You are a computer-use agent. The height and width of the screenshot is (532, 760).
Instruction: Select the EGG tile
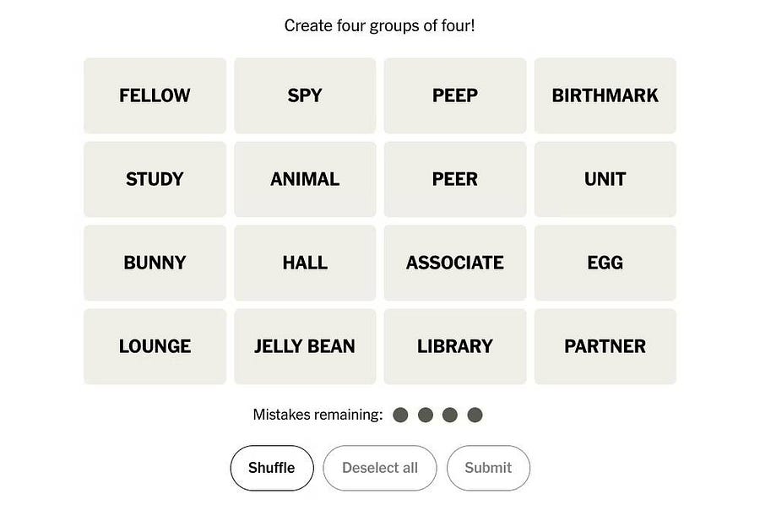pyautogui.click(x=605, y=263)
